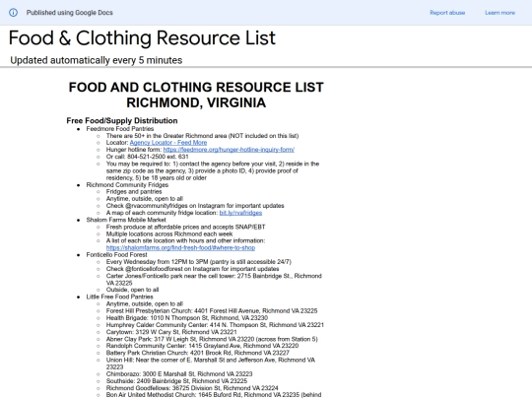Click the Abner Clay Park: 317 W Leigh St line
Screen dimensions: 532x399
212,339
